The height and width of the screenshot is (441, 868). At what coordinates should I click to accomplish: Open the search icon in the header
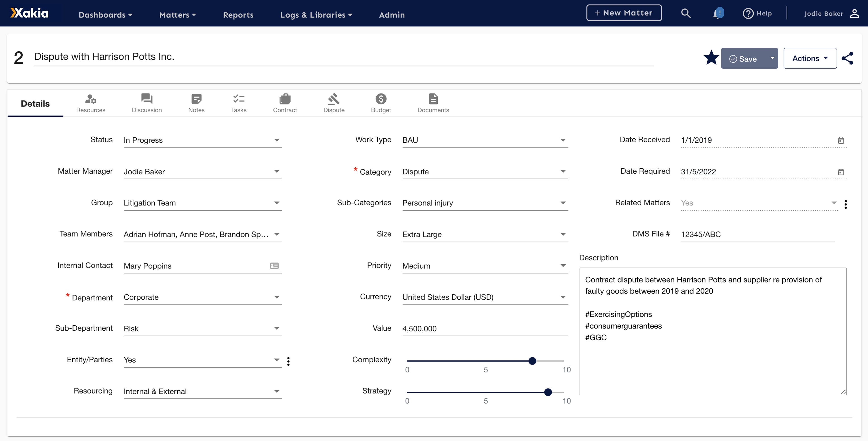click(x=686, y=13)
